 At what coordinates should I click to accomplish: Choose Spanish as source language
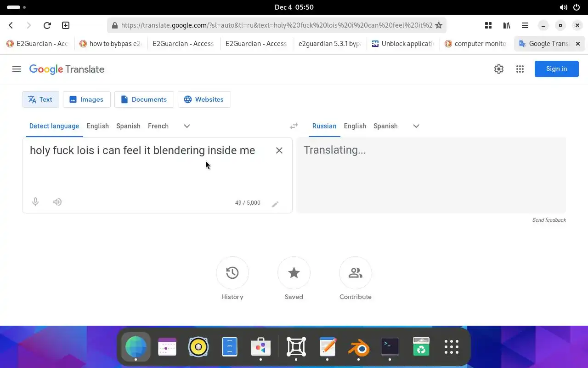pyautogui.click(x=128, y=126)
